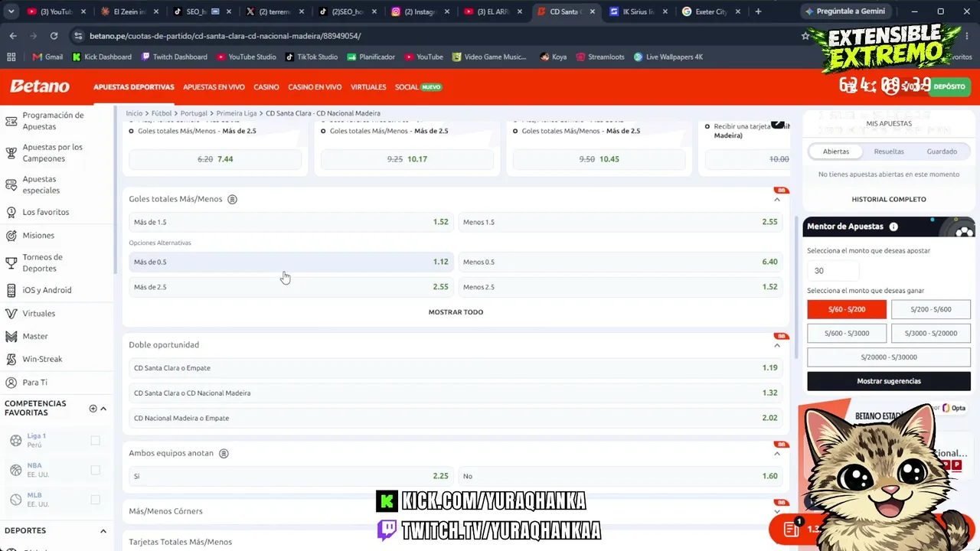
Task: Open the Master sidebar icon
Action: [11, 336]
